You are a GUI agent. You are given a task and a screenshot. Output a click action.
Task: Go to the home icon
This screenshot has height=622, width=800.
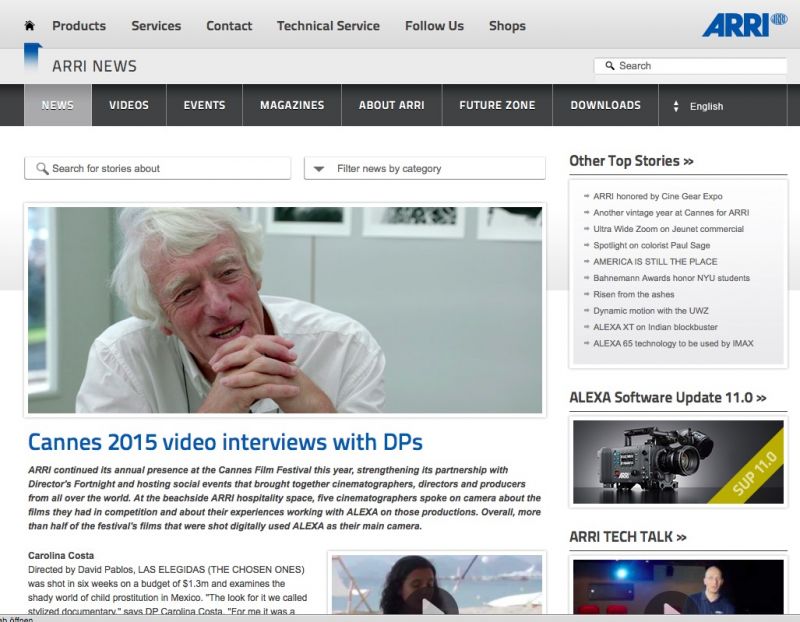pyautogui.click(x=30, y=26)
